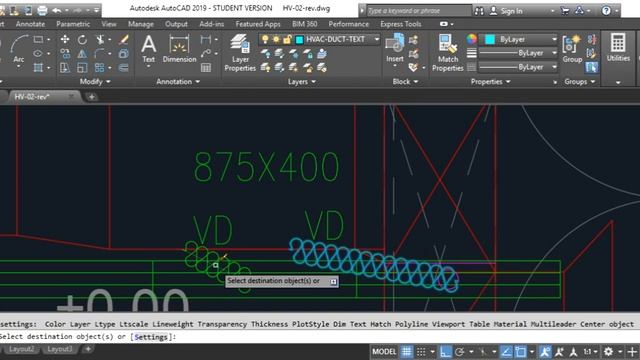Select the Arc drawing tool
640x360 pixels.
[18, 49]
